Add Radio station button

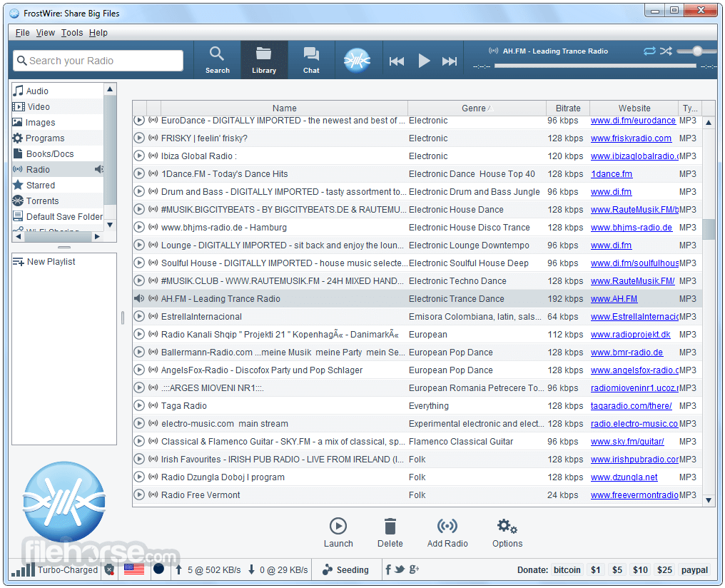click(447, 532)
